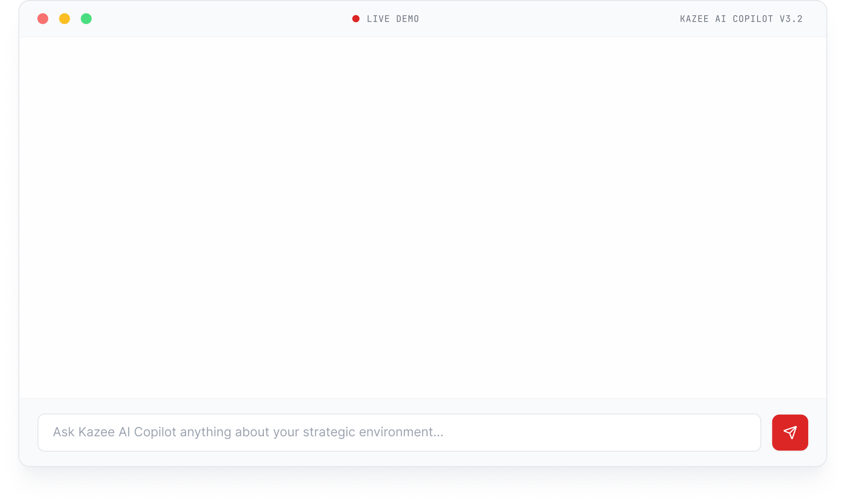
Task: Click the LIVE DEMO label
Action: coord(393,19)
